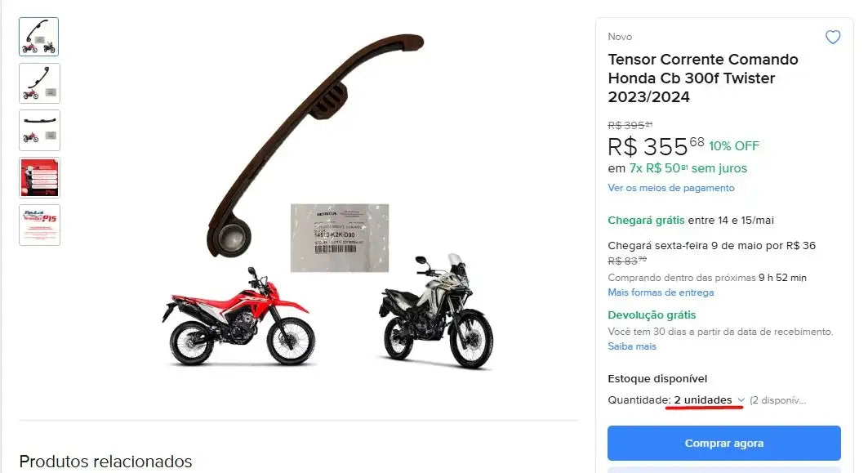Select the second product thumbnail
868x473 pixels.
39,83
